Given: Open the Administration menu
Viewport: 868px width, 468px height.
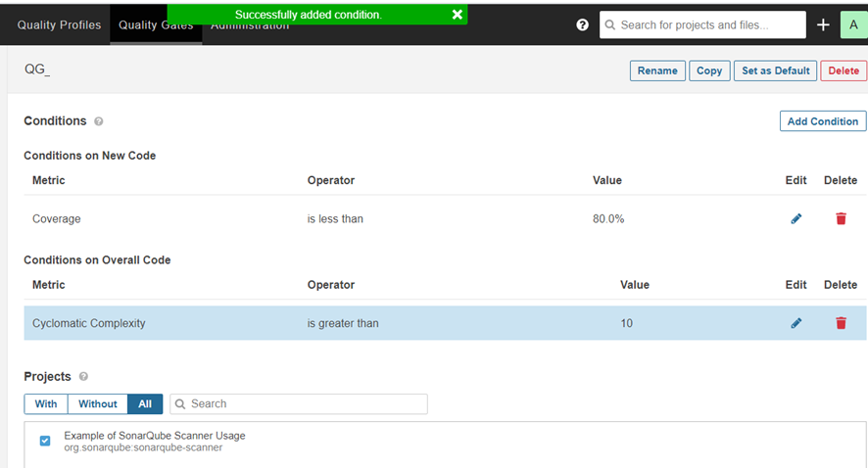Looking at the screenshot, I should 250,25.
